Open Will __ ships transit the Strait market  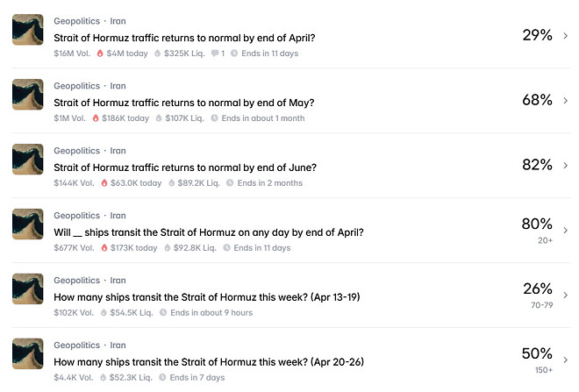coord(209,232)
